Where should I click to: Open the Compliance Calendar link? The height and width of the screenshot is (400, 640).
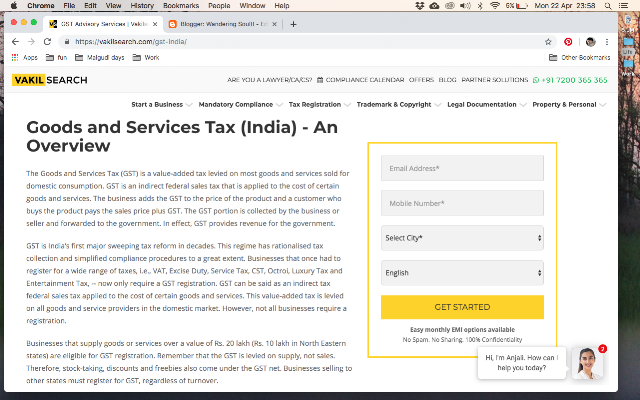click(x=361, y=80)
